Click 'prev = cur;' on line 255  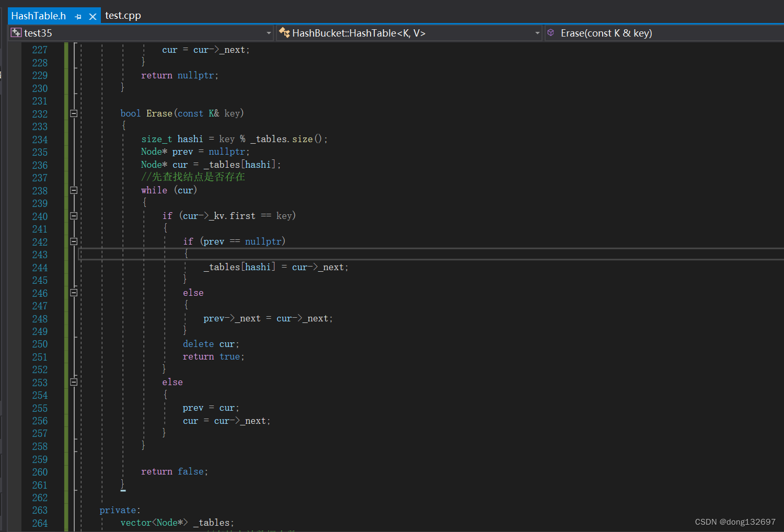click(x=211, y=408)
